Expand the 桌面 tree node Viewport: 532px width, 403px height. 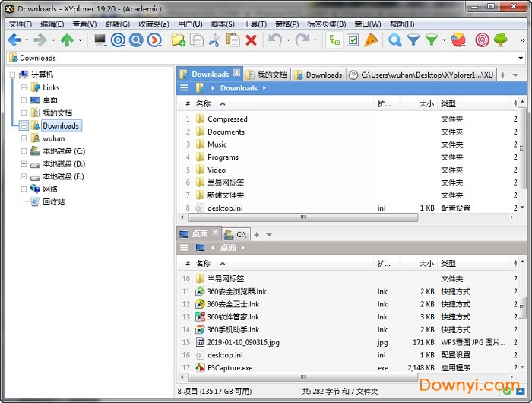coord(24,100)
